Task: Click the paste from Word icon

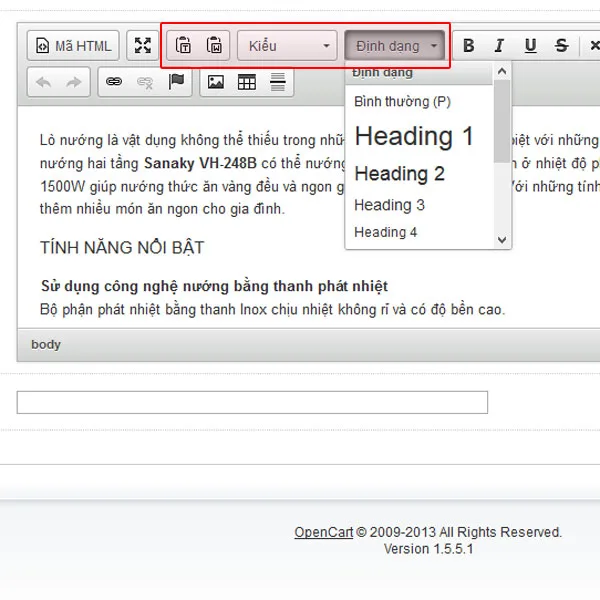Action: (214, 46)
